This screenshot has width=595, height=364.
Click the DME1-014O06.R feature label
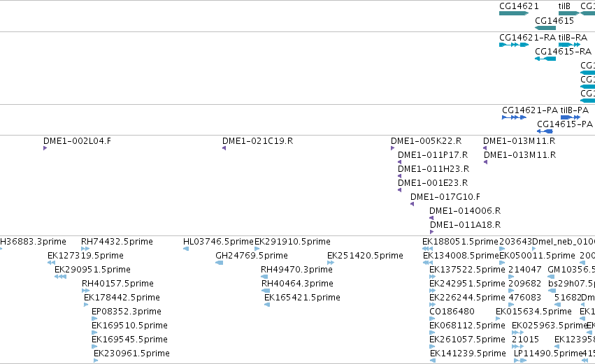465,211
